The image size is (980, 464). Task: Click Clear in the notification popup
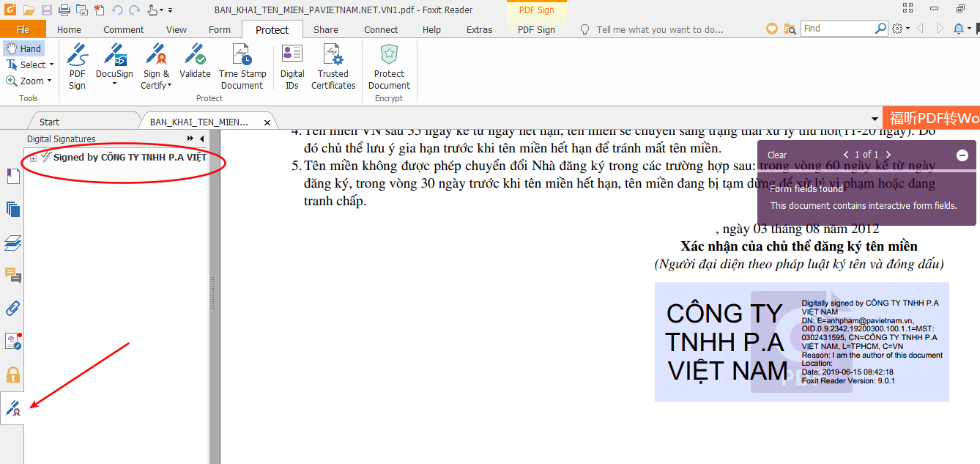point(777,155)
